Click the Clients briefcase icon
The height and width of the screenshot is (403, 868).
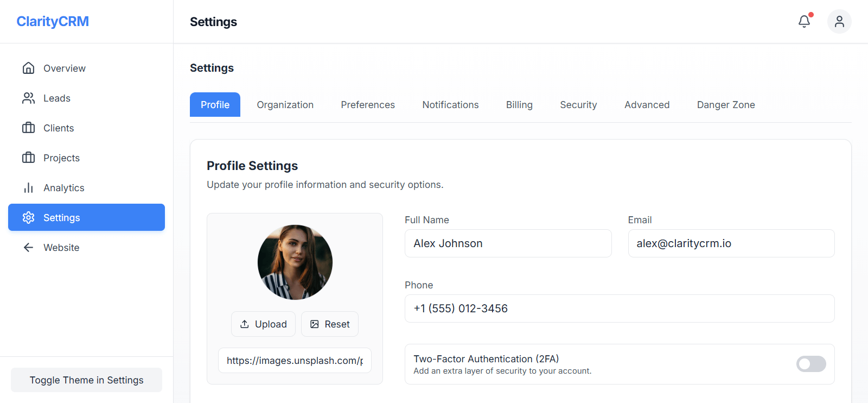[28, 128]
